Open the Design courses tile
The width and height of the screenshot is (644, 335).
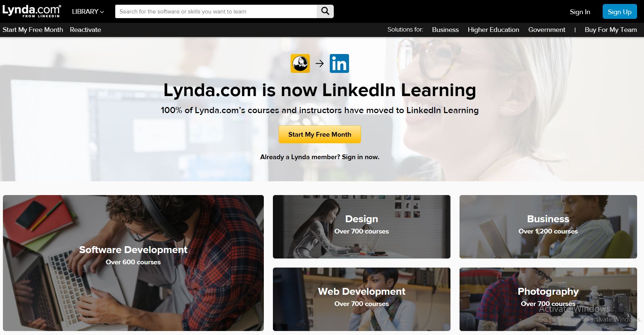click(362, 227)
